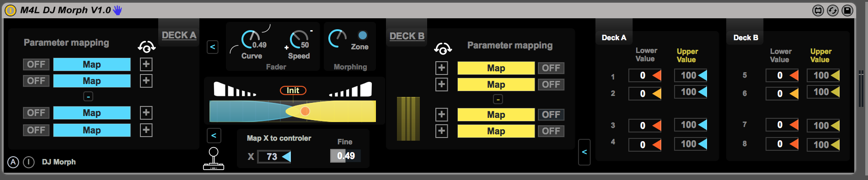The image size is (868, 180).
Task: Click Deck B rotate-mapping icon
Action: [443, 48]
